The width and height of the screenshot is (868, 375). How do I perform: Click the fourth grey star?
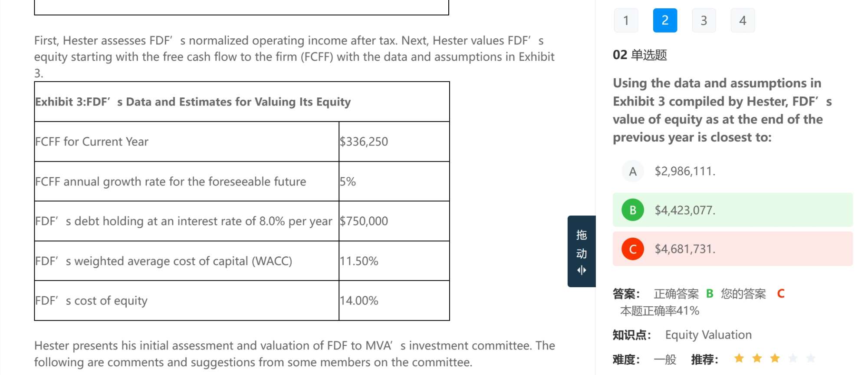793,358
